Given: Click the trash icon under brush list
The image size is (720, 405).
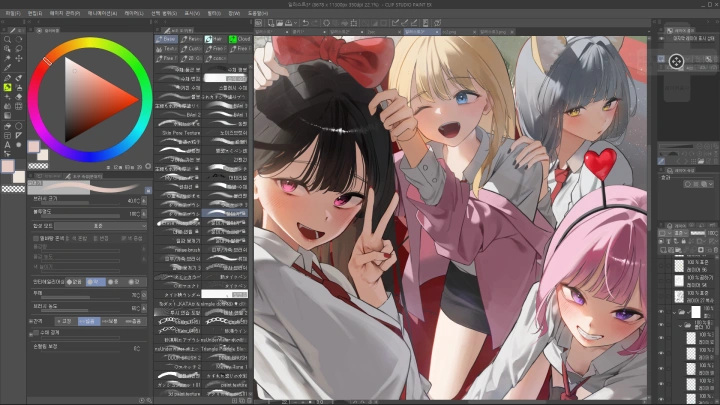Looking at the screenshot, I should click(x=248, y=400).
